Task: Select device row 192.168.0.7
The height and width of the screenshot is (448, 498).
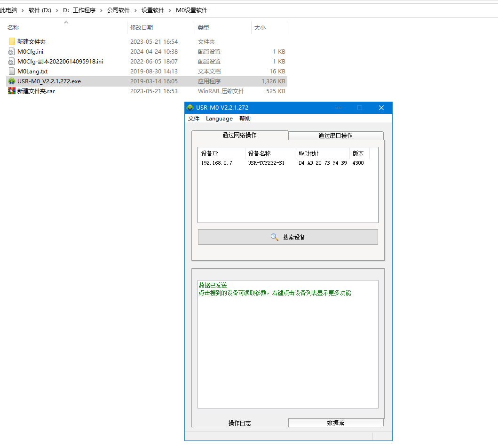Action: tap(217, 163)
